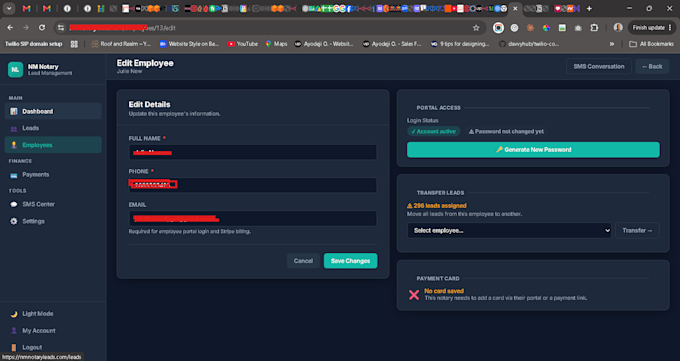
Task: Click the No card saved text
Action: [444, 291]
